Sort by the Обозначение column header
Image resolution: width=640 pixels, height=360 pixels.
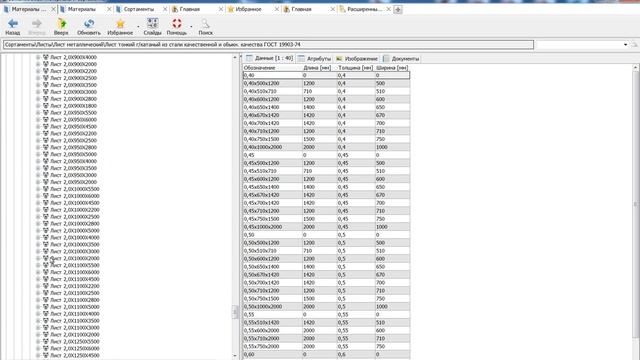(273, 68)
